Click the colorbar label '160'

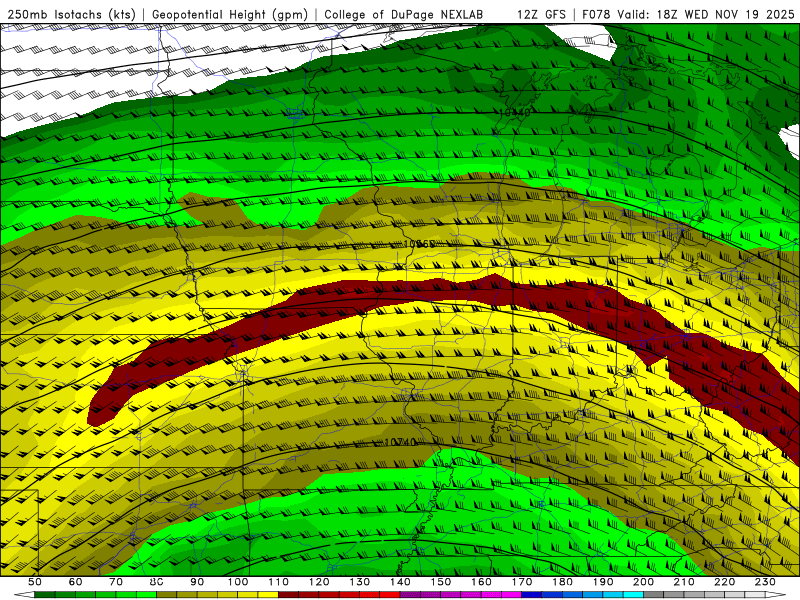[x=481, y=582]
